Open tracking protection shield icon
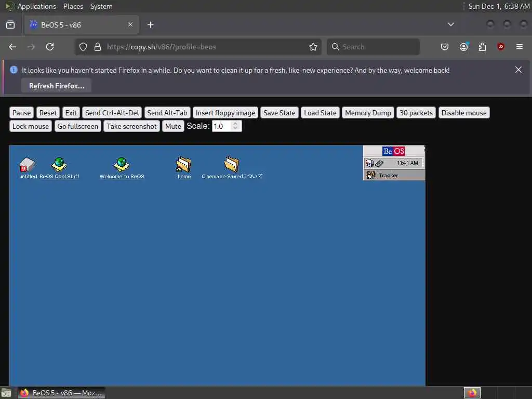Screen dimensions: 532x399 [x=83, y=47]
